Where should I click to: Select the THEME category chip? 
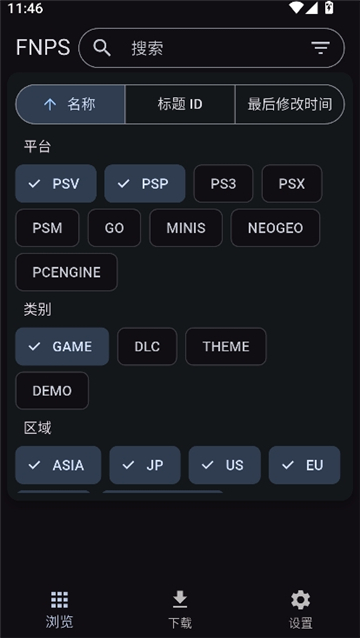pos(226,346)
